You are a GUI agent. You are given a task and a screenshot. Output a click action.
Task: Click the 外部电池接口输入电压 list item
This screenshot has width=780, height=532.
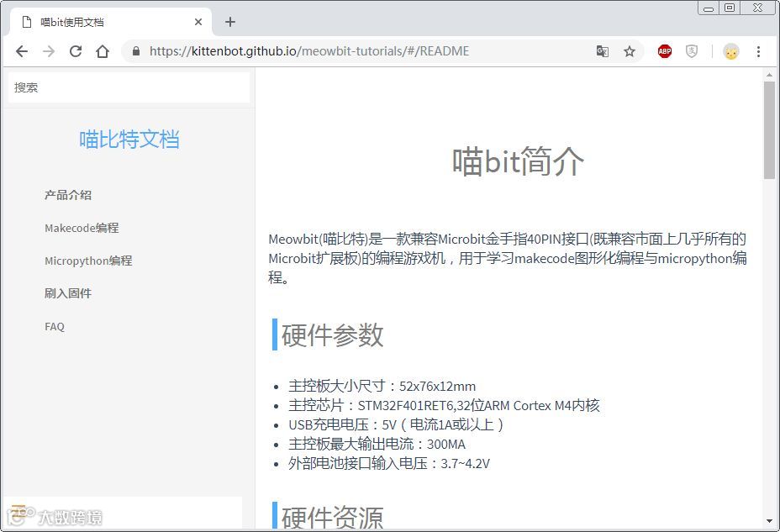click(x=389, y=463)
